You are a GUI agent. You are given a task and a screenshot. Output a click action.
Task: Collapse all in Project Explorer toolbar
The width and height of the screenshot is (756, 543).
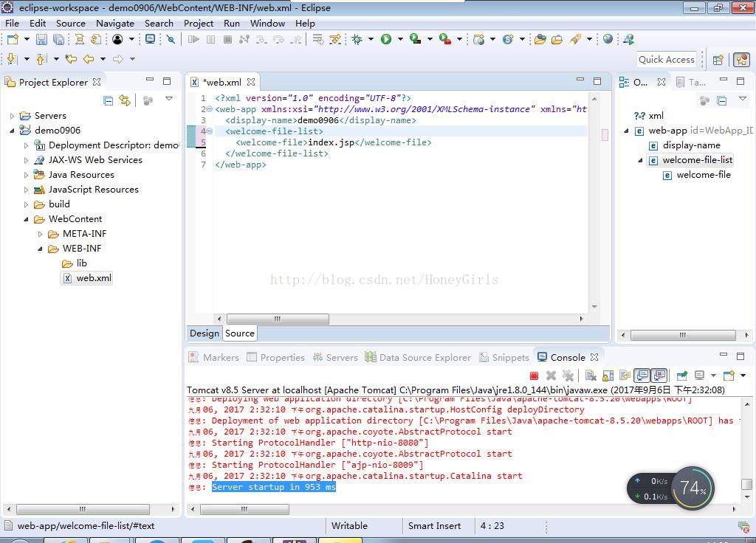108,100
